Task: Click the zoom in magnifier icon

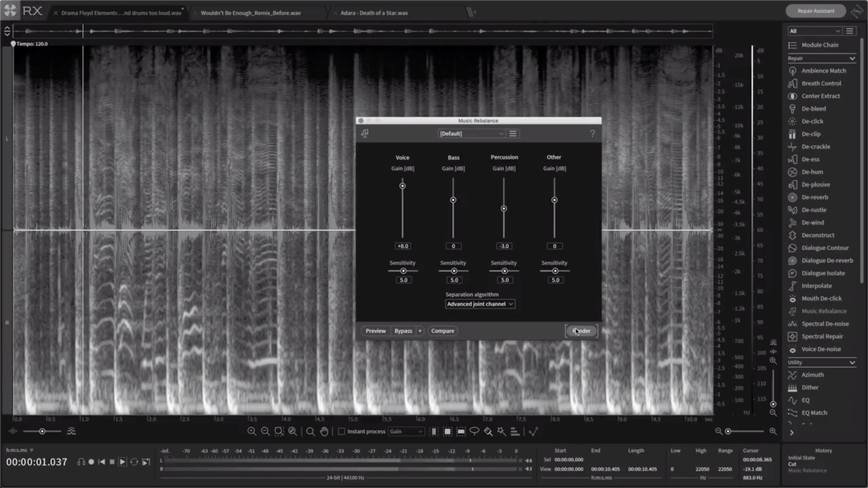Action: pos(252,431)
